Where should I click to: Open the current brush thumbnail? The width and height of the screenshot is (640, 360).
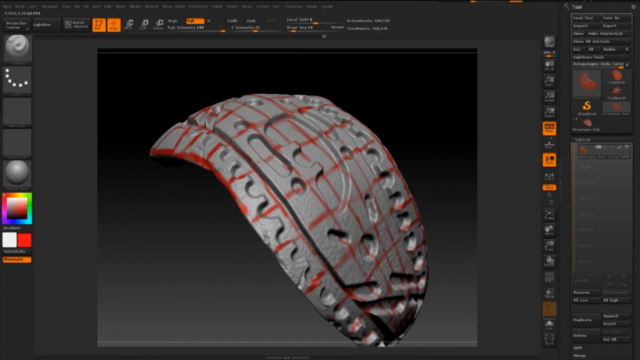tap(17, 48)
